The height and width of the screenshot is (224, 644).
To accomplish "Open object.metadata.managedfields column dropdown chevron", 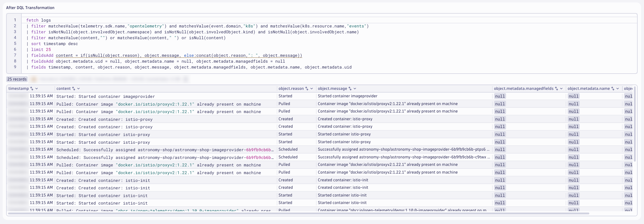I will (561, 89).
